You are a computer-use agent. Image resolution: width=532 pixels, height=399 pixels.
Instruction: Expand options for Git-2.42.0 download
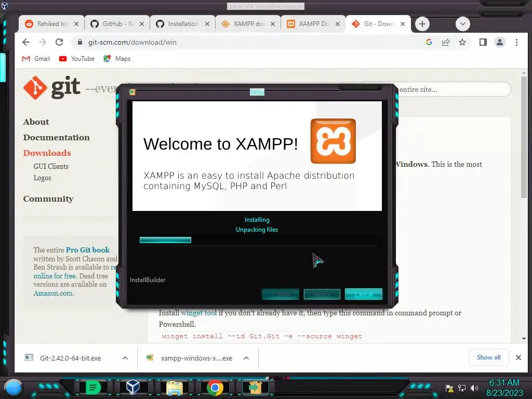(125, 358)
